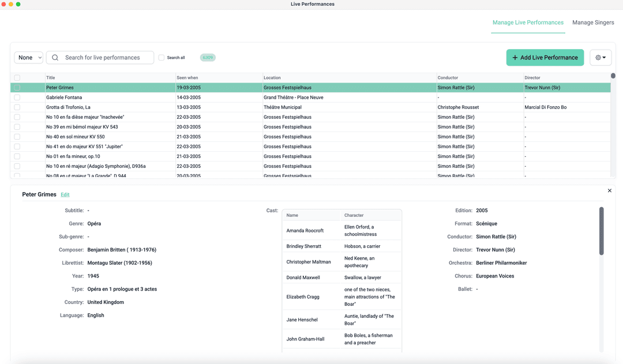623x364 pixels.
Task: Toggle the select-all checkbox in table header
Action: (x=17, y=78)
